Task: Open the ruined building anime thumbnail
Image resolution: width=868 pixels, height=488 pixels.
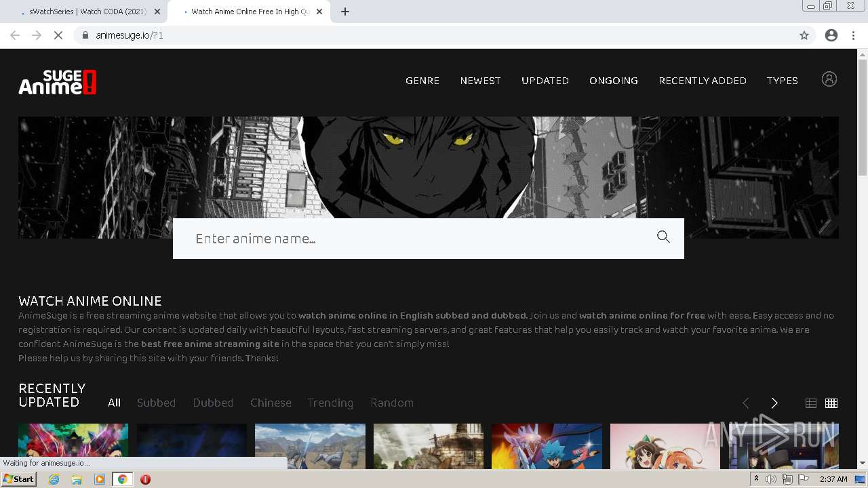Action: point(429,446)
